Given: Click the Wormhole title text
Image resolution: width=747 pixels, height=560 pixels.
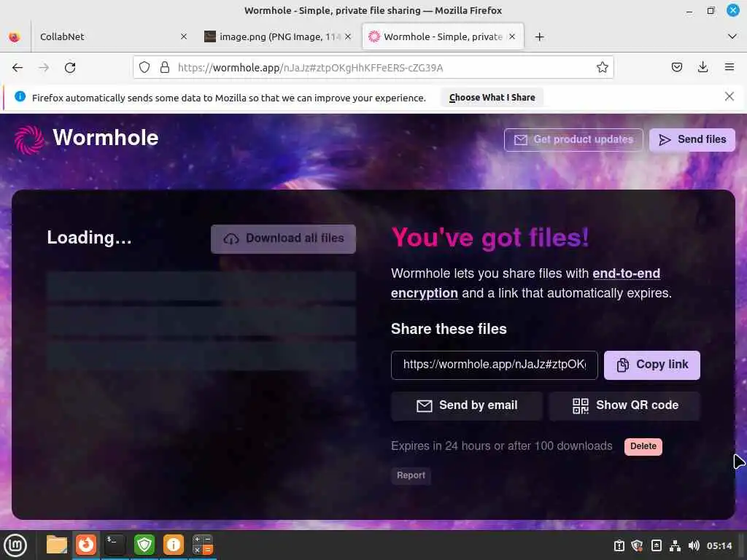Looking at the screenshot, I should pos(105,138).
